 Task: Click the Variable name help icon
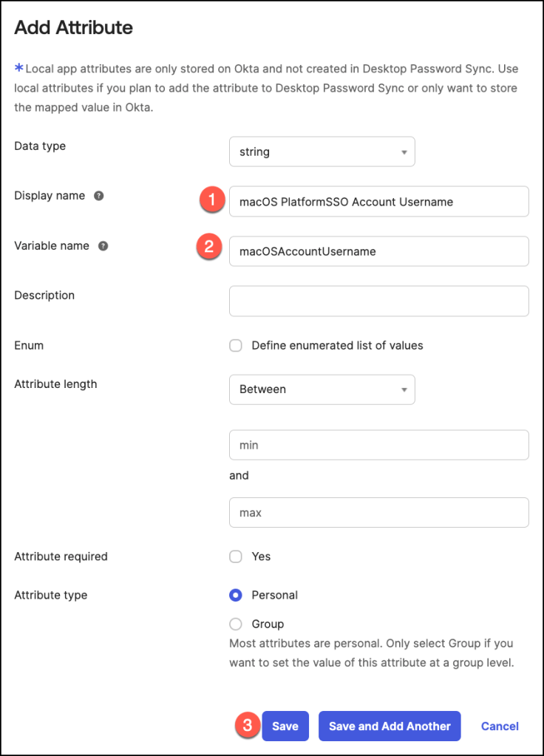103,246
